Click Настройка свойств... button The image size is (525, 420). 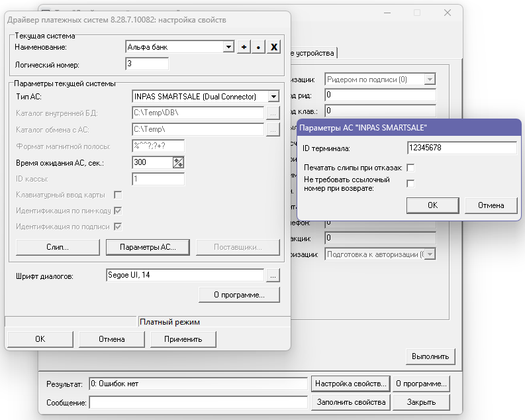click(351, 384)
